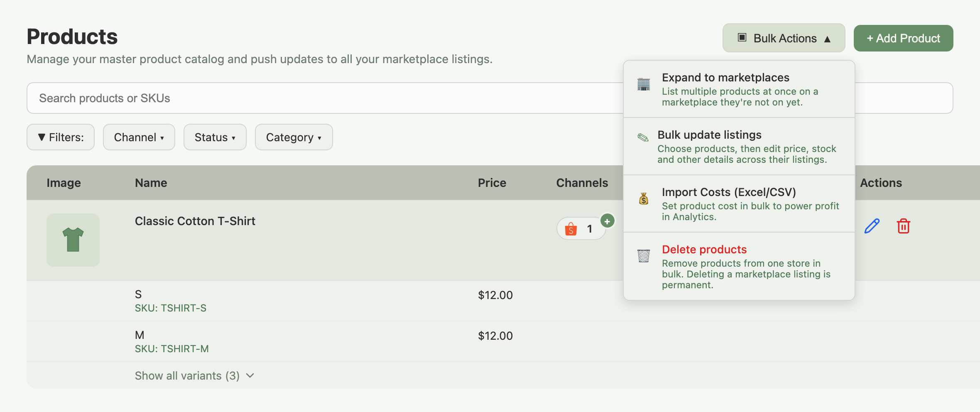Click the Shopee channel badge icon
The image size is (980, 412).
coord(571,229)
